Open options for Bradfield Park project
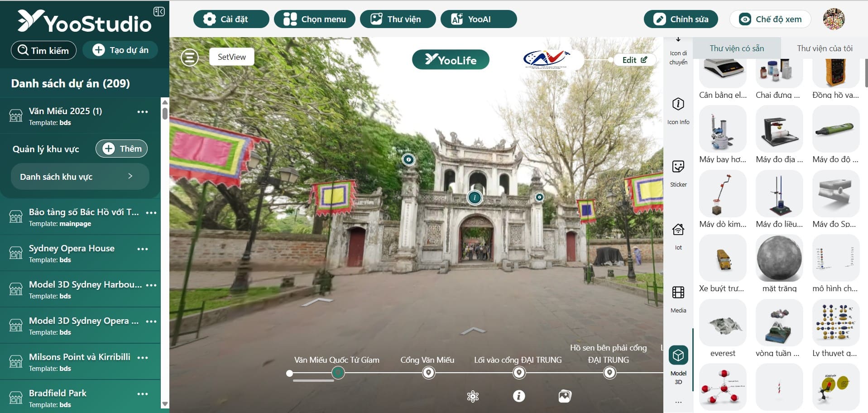Screen dimensions: 868x413 (143, 394)
